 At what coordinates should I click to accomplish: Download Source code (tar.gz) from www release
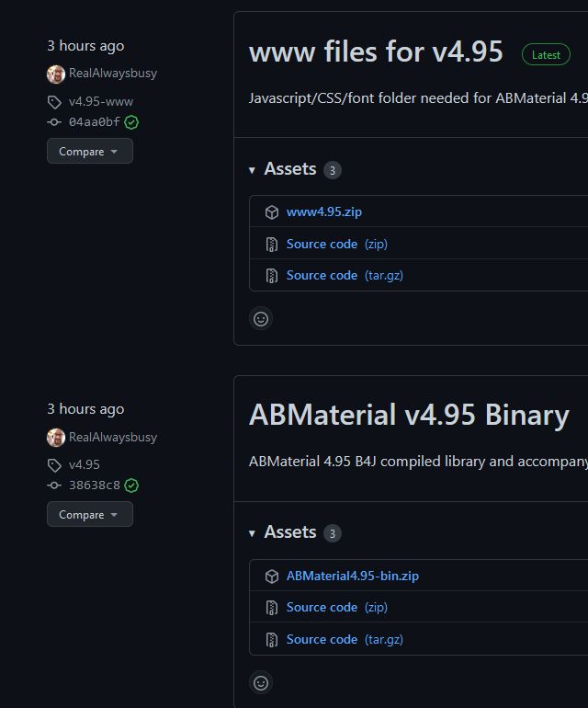pos(345,276)
